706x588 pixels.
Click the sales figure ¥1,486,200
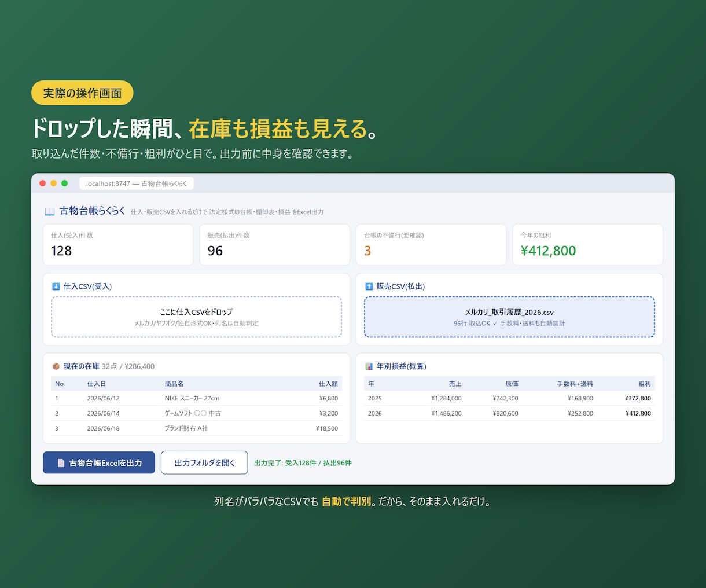tap(446, 413)
